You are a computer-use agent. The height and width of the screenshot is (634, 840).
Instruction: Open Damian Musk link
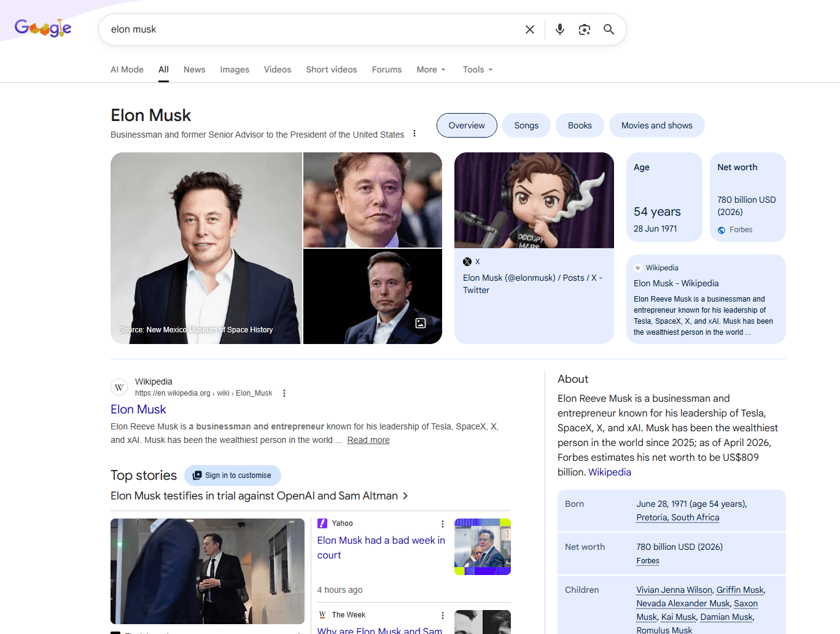point(726,617)
